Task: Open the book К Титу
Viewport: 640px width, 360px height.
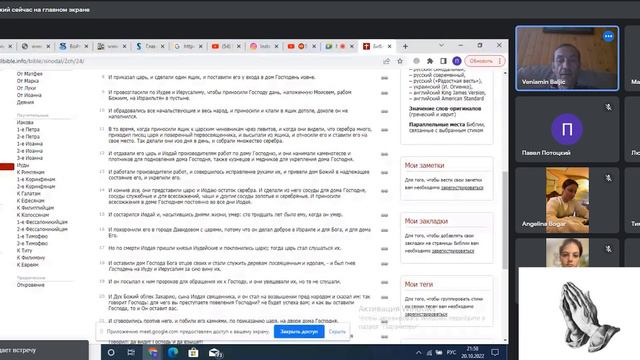Action: click(x=24, y=250)
